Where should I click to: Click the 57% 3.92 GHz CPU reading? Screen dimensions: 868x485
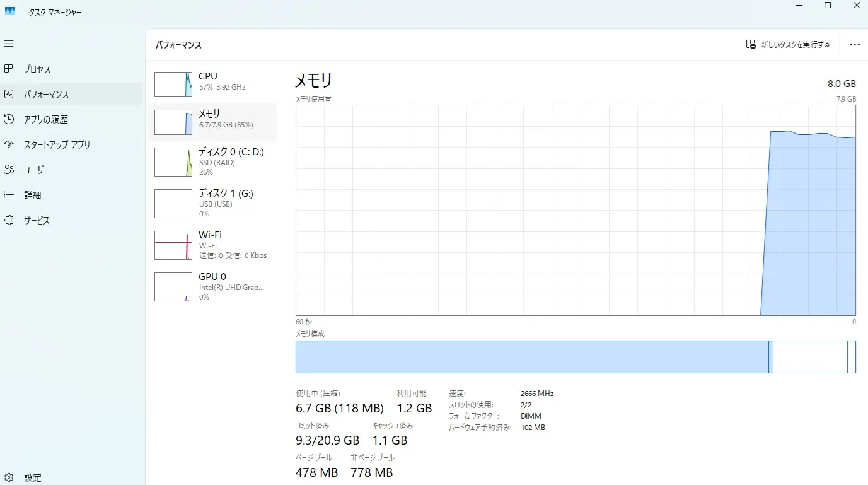point(222,88)
